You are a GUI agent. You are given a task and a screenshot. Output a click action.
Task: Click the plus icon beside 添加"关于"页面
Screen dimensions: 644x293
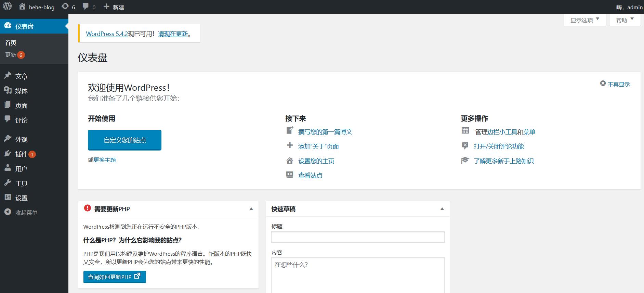point(290,145)
